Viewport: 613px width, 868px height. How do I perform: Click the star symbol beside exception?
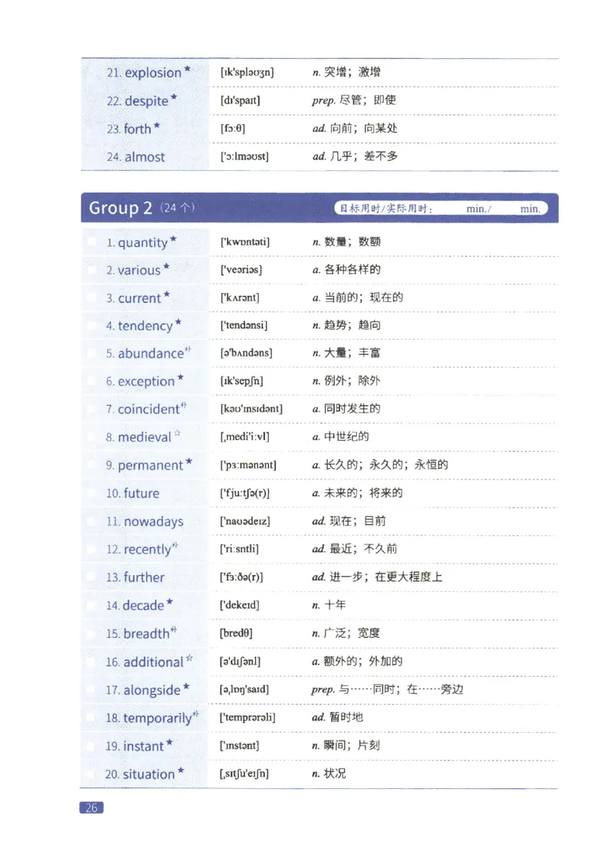click(x=182, y=376)
